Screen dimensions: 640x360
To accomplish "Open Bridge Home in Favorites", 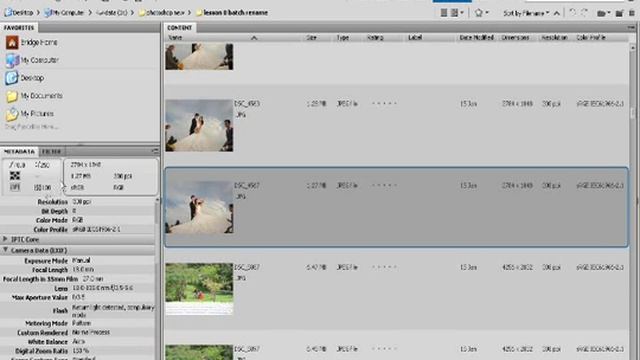I will pos(32,42).
